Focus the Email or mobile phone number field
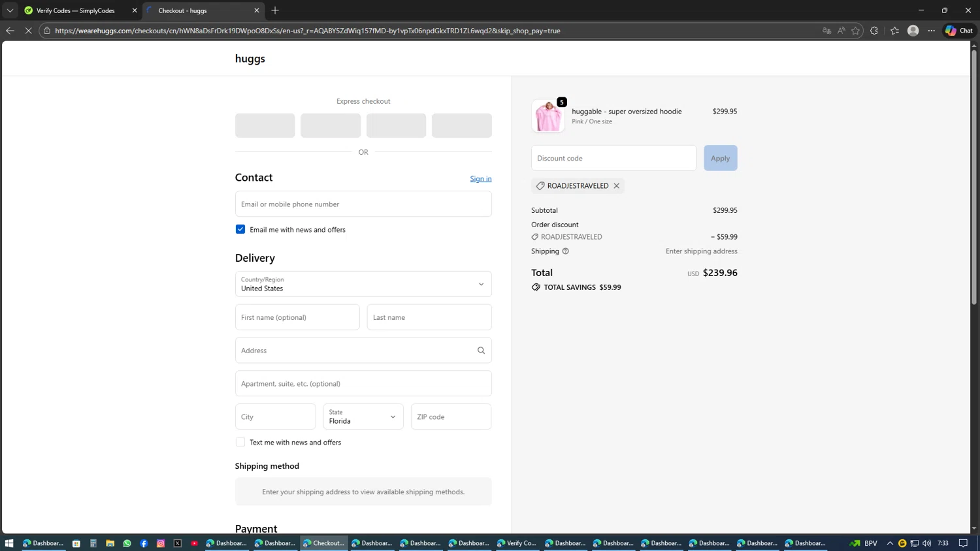Viewport: 980px width, 551px height. 363,204
